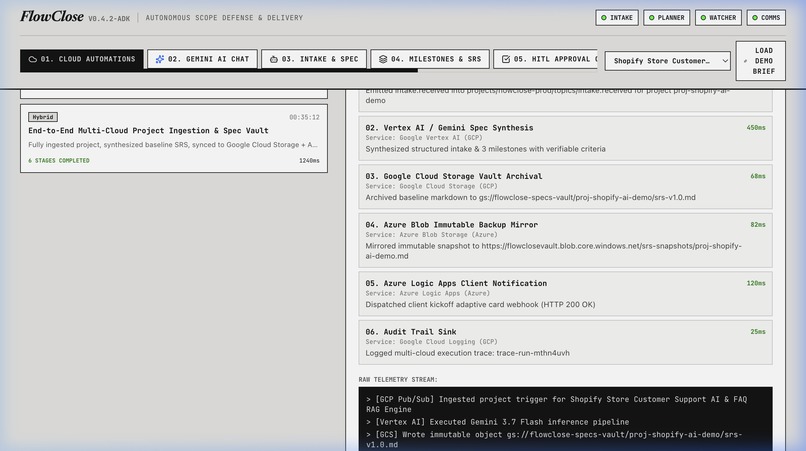Click the Hybrid tag on the run card

pyautogui.click(x=43, y=117)
